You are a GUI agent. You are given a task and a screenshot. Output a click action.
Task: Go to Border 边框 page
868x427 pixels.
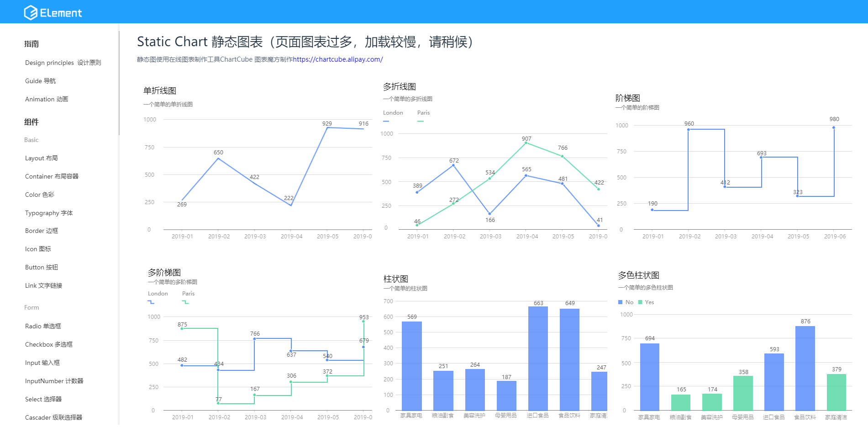[42, 231]
